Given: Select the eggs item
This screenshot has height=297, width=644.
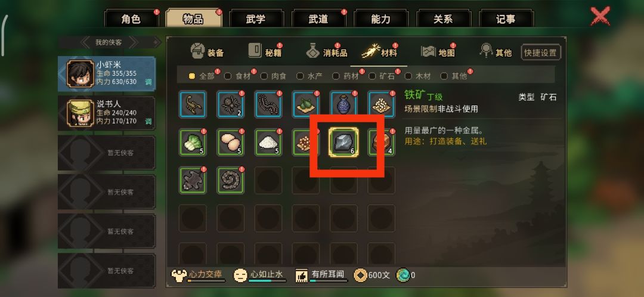Looking at the screenshot, I should tap(230, 142).
